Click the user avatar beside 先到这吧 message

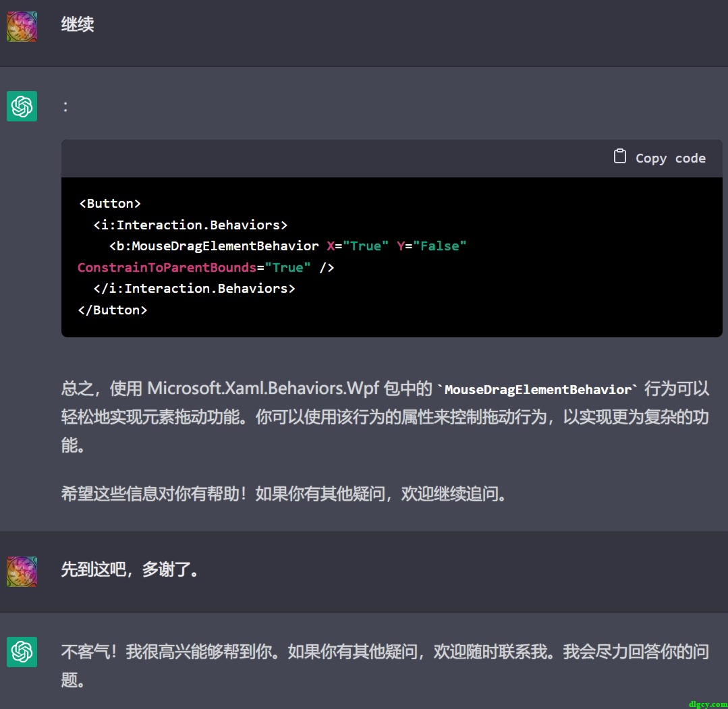[22, 571]
